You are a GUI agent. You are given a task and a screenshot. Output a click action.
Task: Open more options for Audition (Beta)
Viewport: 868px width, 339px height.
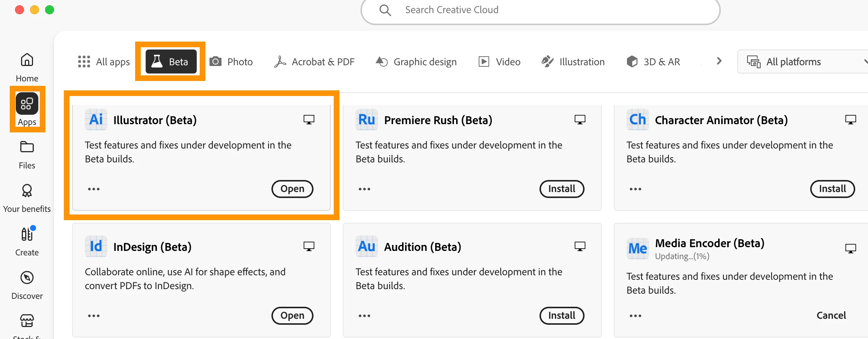pyautogui.click(x=365, y=316)
